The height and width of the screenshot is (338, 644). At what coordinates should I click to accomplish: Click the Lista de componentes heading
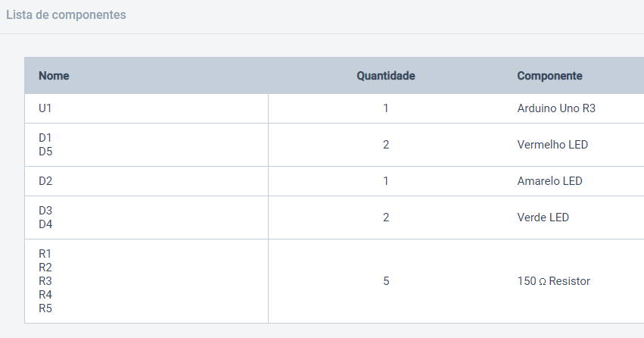click(66, 15)
